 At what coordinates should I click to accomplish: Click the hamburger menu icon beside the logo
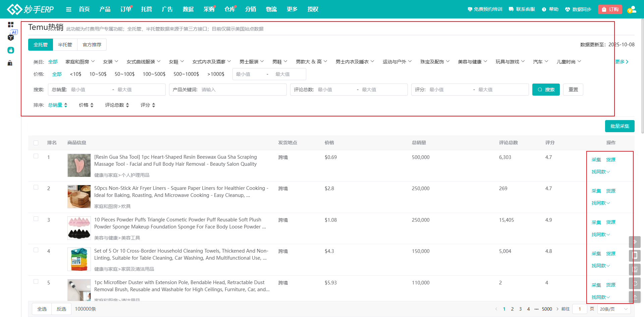click(68, 9)
